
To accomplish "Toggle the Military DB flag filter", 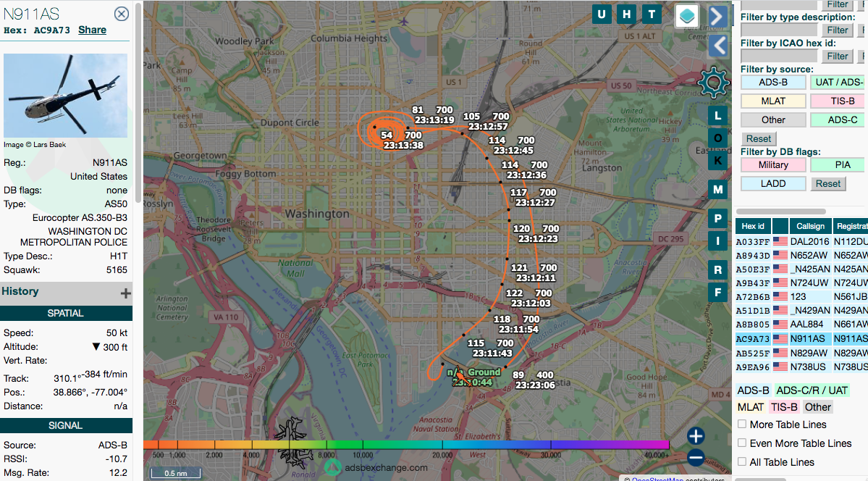I will point(773,164).
